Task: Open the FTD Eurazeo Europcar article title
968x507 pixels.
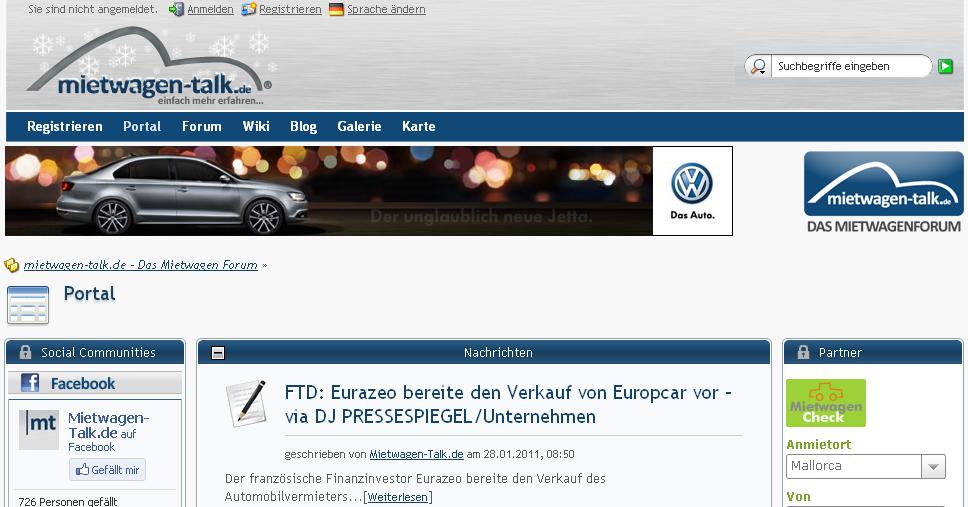Action: coord(508,404)
